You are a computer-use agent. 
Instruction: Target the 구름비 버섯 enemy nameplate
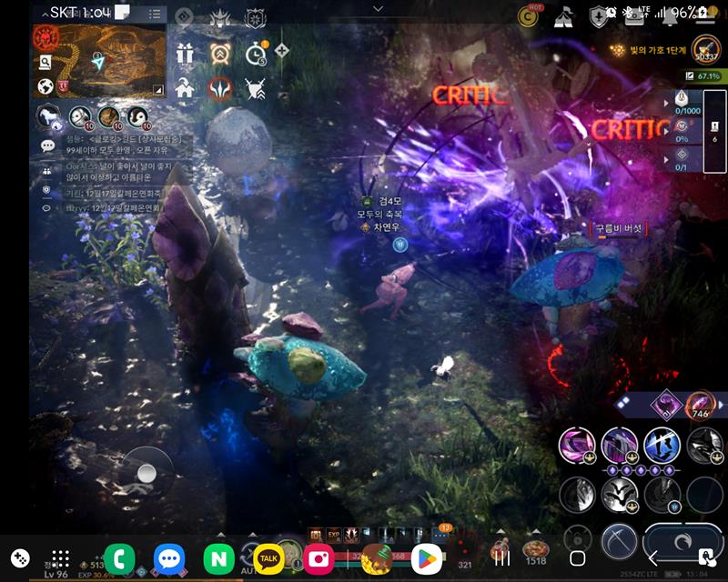coord(619,229)
